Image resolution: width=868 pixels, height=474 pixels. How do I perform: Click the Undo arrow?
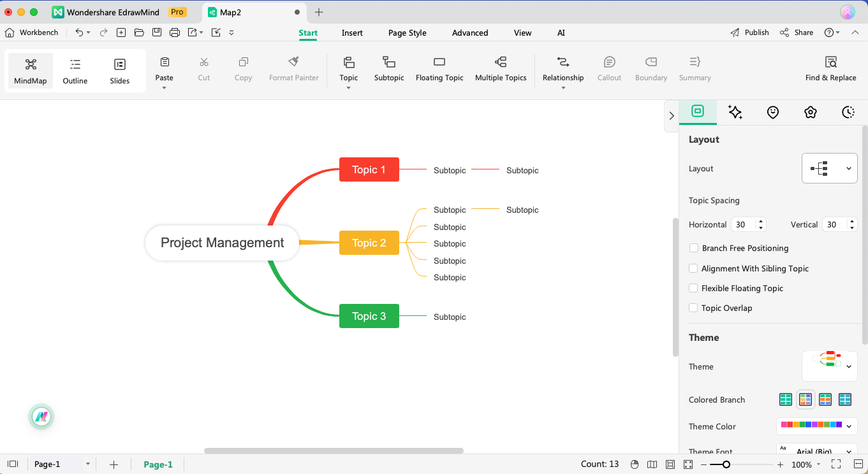(79, 32)
